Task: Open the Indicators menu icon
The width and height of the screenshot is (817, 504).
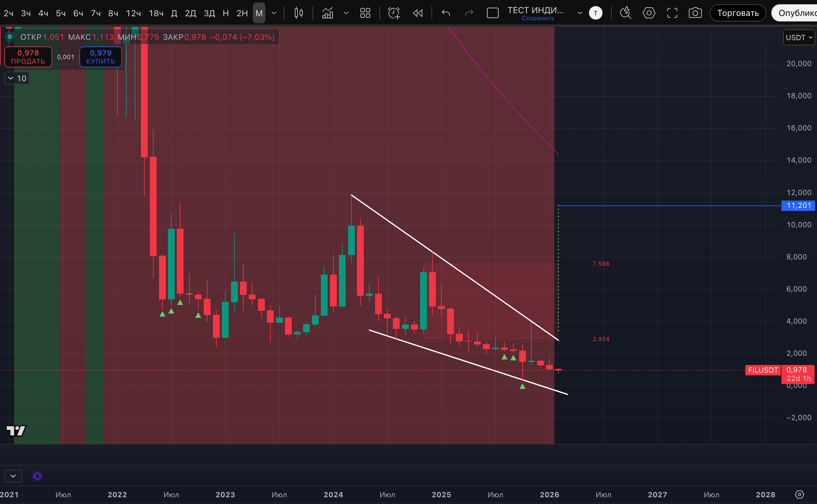Action: (x=328, y=13)
